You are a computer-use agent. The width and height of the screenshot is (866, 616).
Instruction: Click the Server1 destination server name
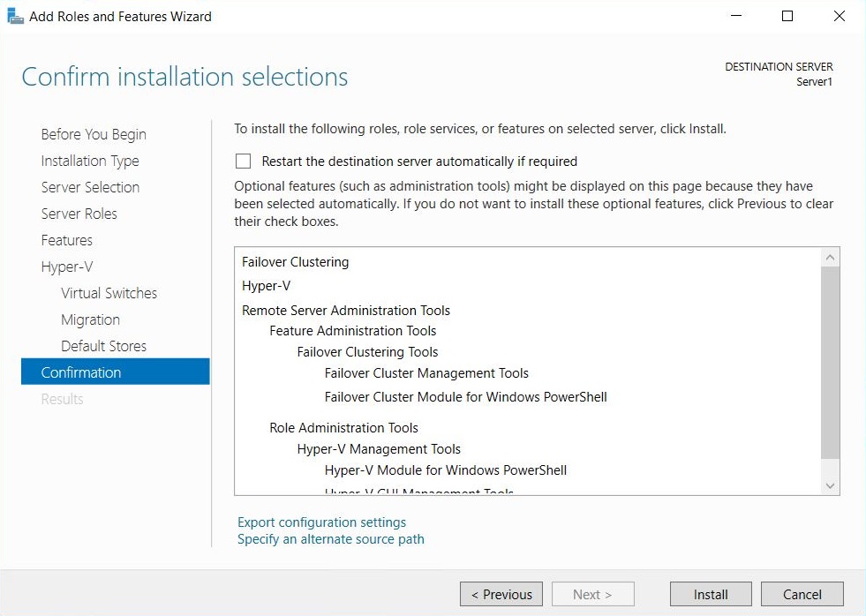[814, 82]
